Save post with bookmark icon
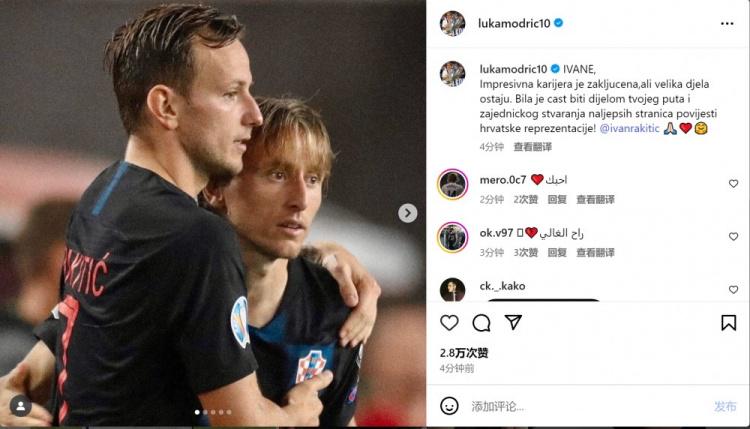This screenshot has width=750, height=429. click(x=728, y=323)
